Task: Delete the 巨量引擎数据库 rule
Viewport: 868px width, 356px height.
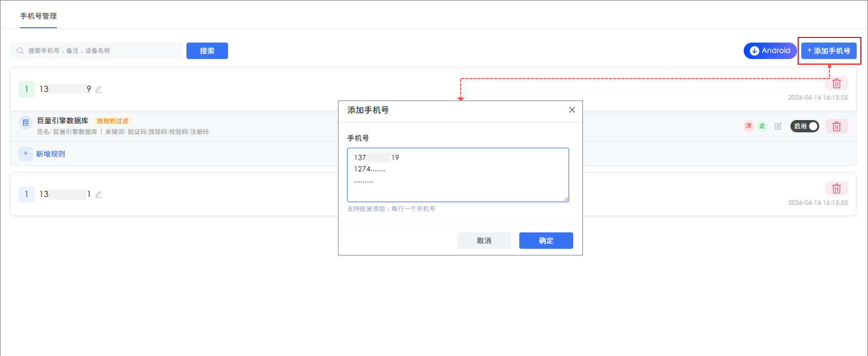Action: 836,126
